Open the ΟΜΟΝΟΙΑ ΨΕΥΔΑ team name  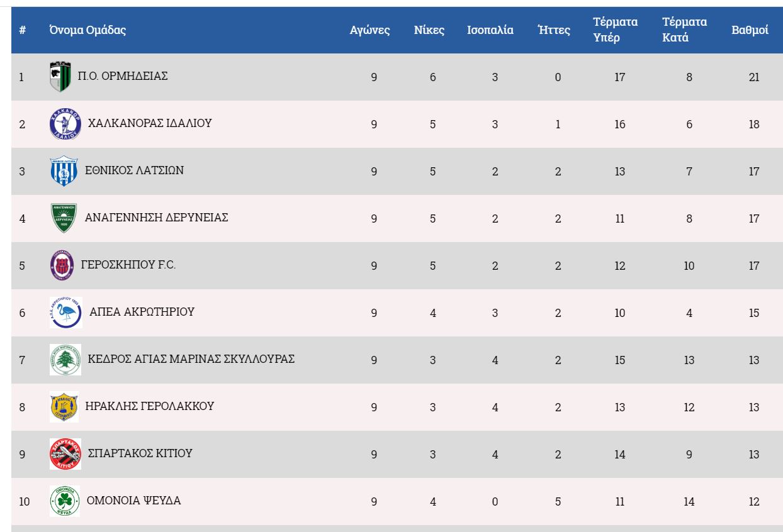pyautogui.click(x=133, y=501)
